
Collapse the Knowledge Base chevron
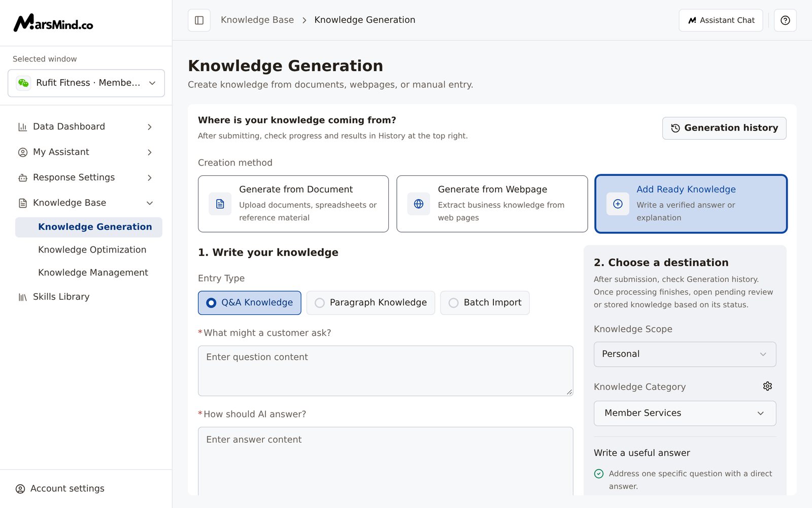[x=150, y=203]
